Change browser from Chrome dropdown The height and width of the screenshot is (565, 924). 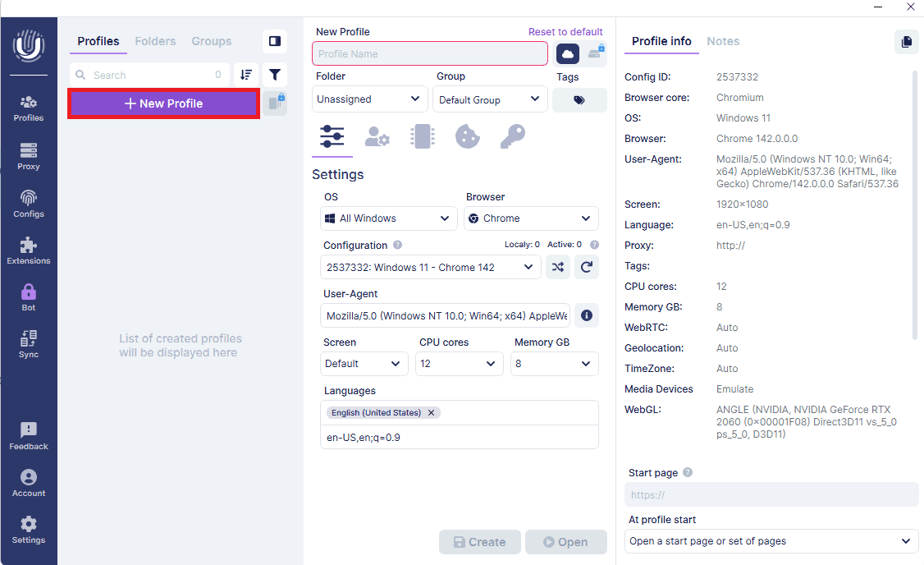click(531, 218)
